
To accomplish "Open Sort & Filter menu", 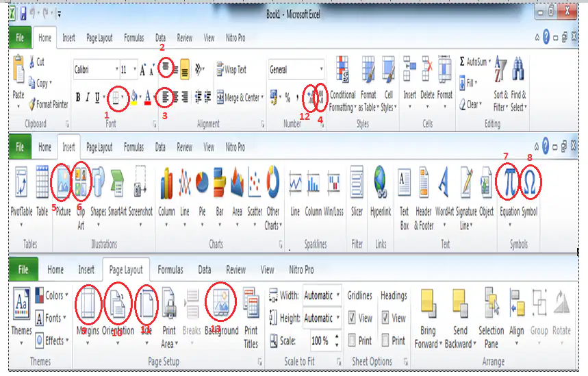I will tap(500, 84).
